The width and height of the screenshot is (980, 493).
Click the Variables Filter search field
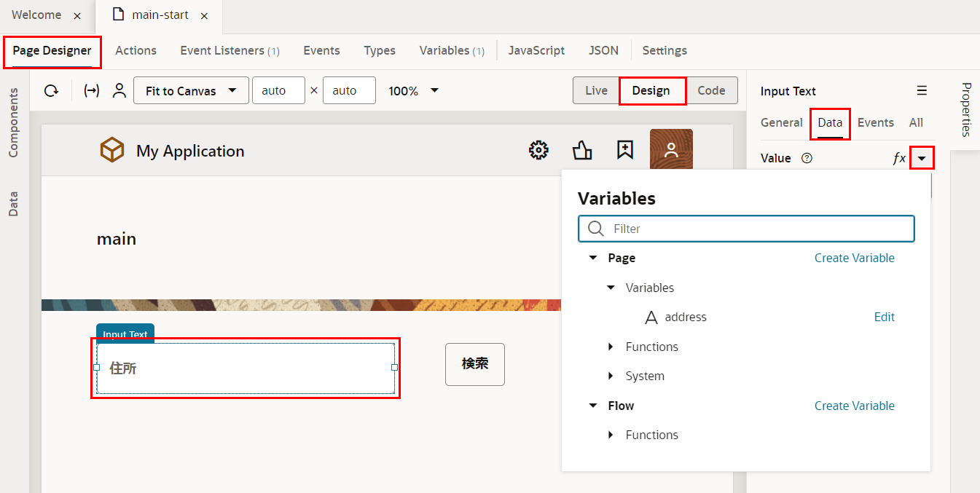click(758, 229)
